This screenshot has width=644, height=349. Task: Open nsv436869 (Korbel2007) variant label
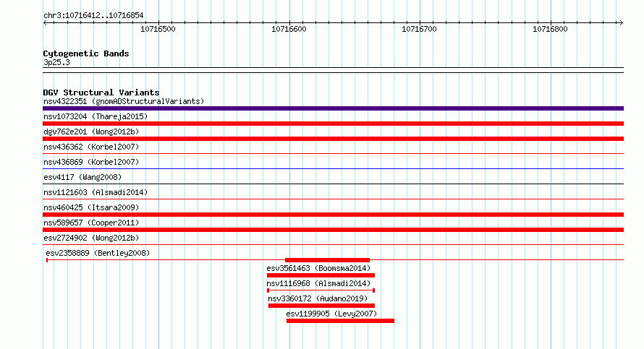(91, 162)
